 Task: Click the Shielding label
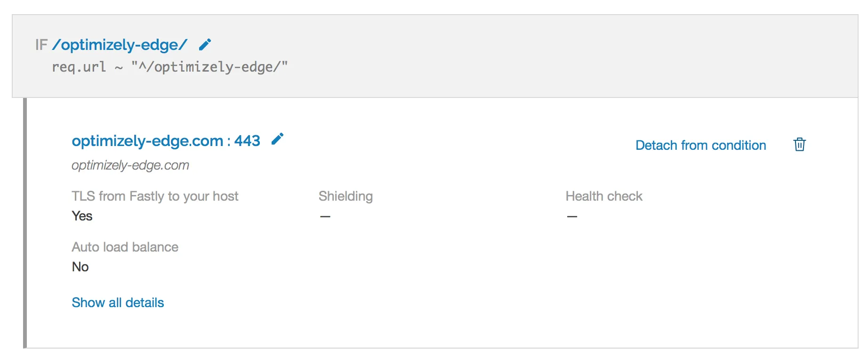point(346,196)
